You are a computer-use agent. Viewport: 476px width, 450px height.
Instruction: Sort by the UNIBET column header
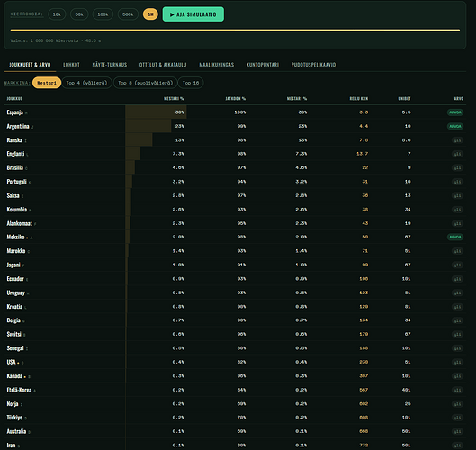click(404, 99)
